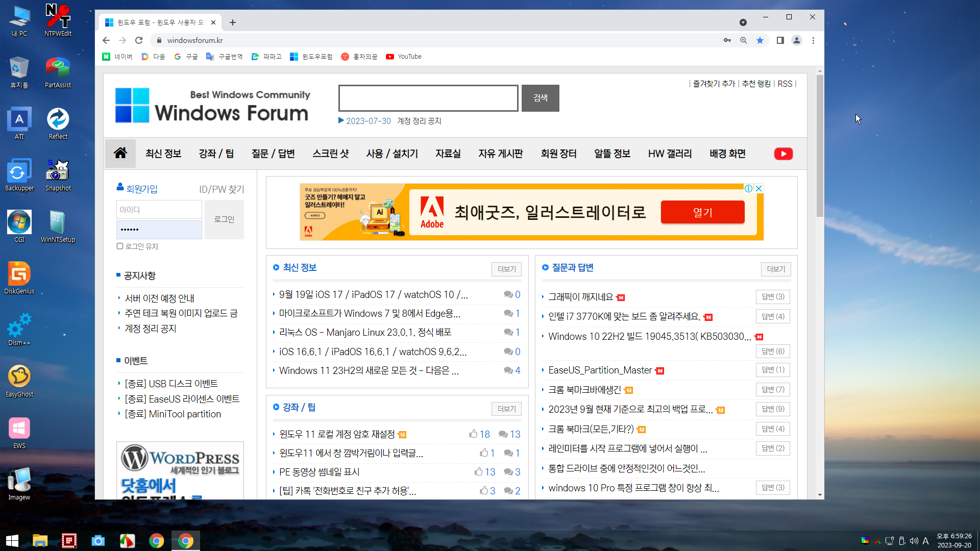Click the page vertical scrollbar thumb

tap(820, 145)
